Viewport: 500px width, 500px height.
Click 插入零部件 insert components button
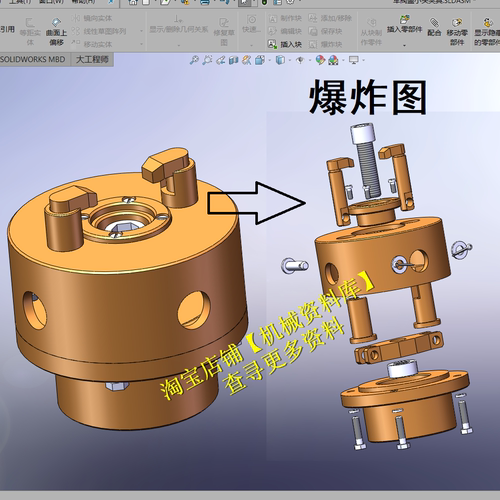404,24
